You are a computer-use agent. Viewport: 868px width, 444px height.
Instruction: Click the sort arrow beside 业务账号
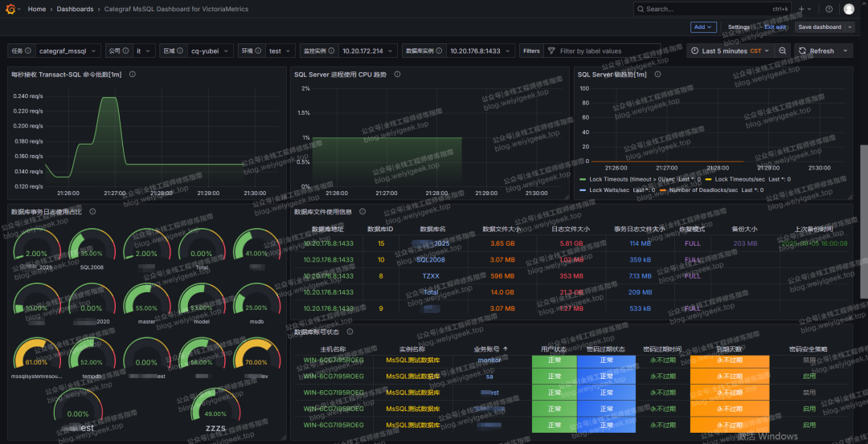[506, 349]
